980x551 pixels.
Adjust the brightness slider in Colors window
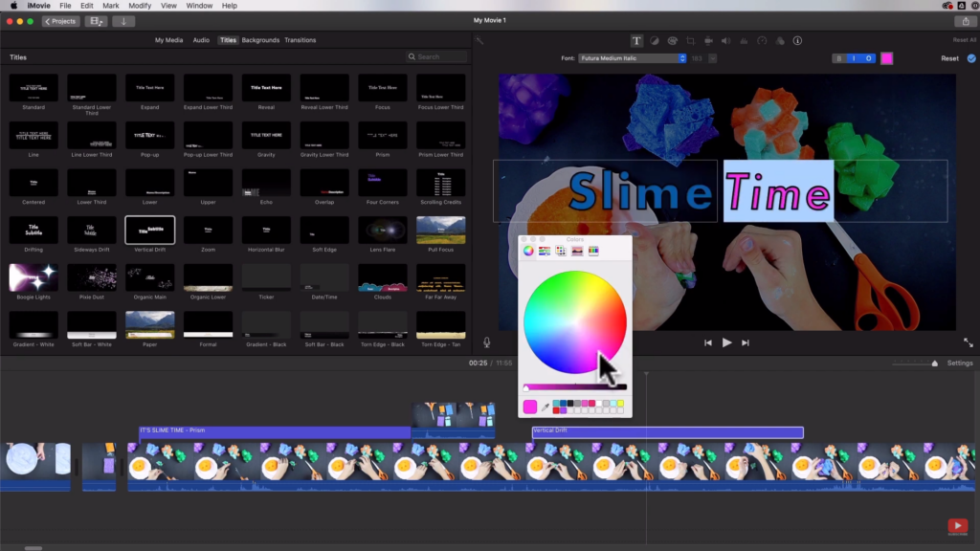pos(574,387)
